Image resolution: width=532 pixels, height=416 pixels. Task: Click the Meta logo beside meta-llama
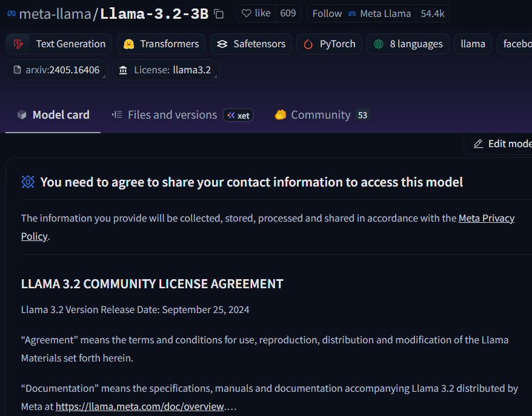tap(12, 13)
